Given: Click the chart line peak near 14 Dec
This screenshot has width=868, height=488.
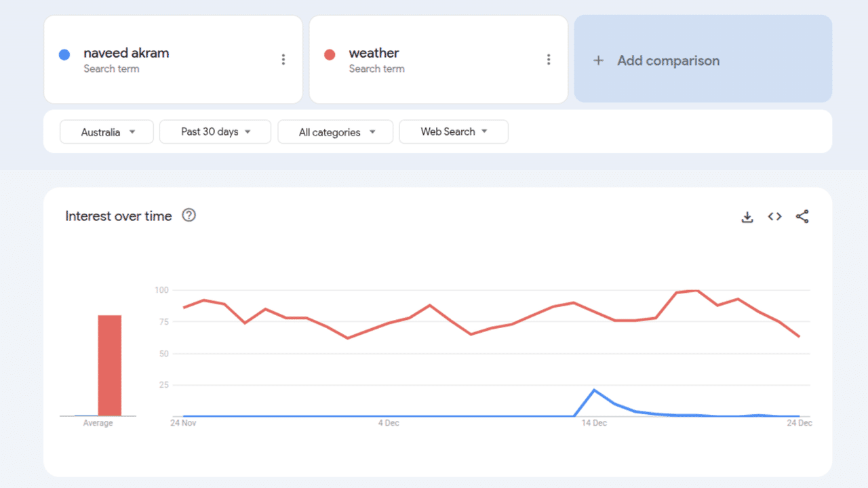Looking at the screenshot, I should coord(593,390).
